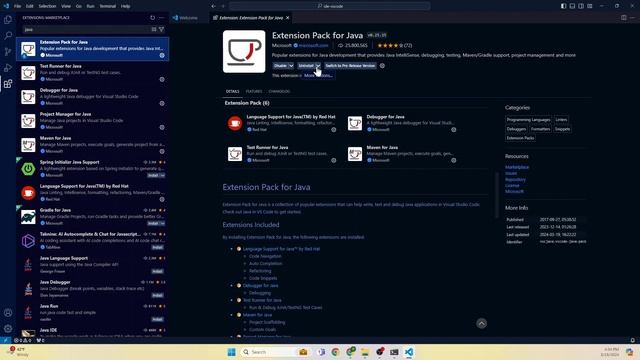
Task: Toggle the panel layout icon
Action: [x=572, y=6]
